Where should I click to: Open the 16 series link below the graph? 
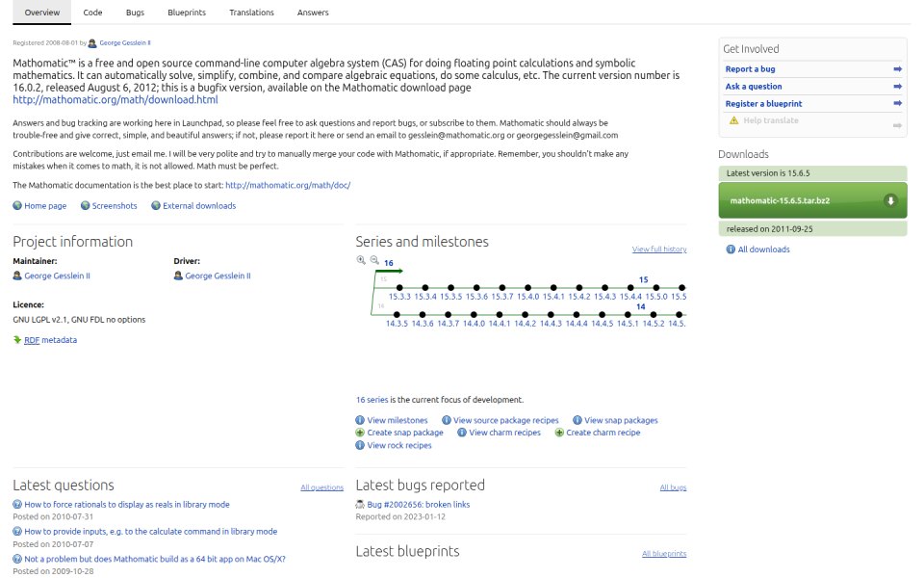[x=372, y=400]
